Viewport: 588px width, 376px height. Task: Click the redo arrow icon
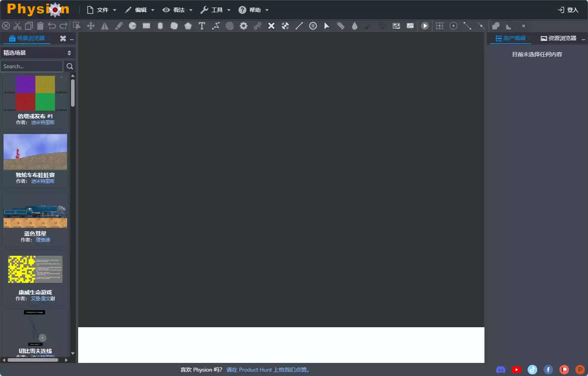coord(63,26)
